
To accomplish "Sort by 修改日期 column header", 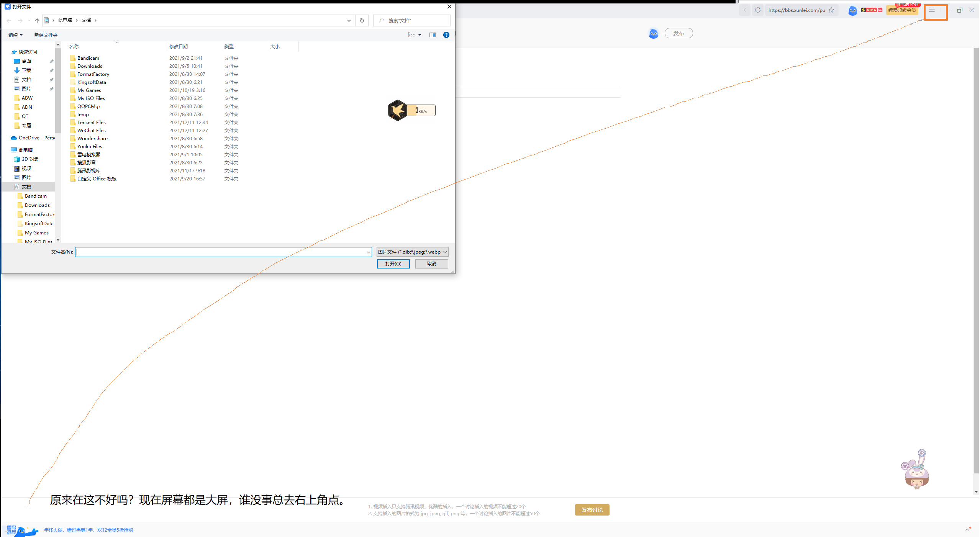I will [179, 47].
